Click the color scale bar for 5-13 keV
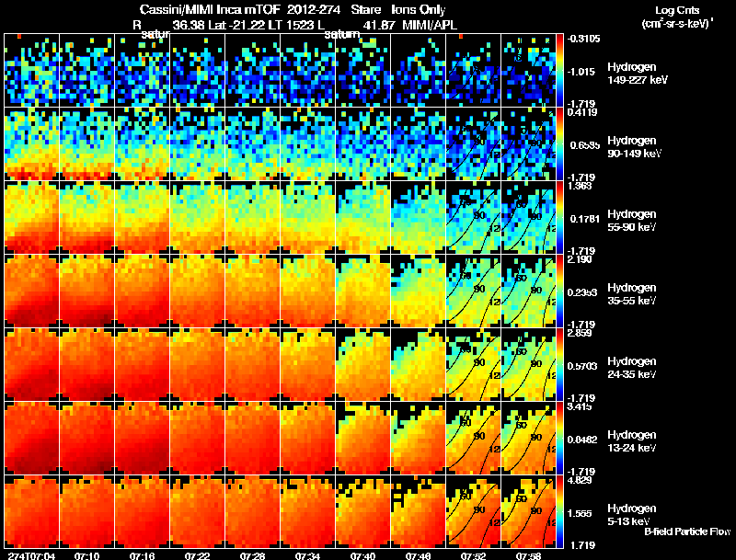The image size is (736, 560). tap(559, 511)
